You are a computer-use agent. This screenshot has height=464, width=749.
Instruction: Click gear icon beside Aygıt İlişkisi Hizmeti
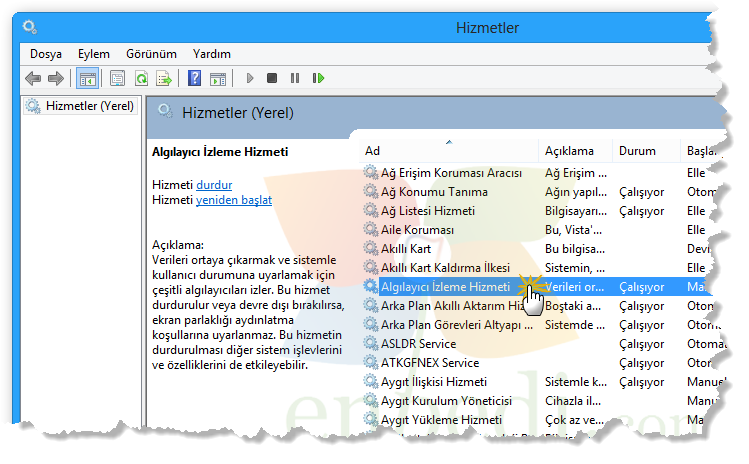click(x=371, y=381)
